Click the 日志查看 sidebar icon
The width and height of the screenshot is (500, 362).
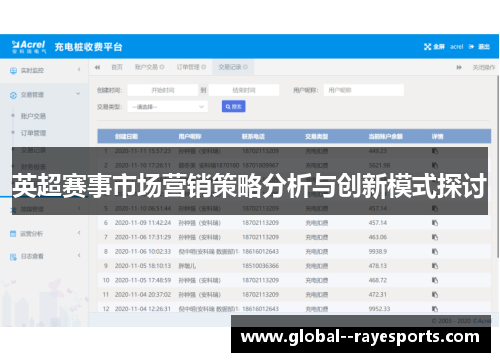click(13, 257)
